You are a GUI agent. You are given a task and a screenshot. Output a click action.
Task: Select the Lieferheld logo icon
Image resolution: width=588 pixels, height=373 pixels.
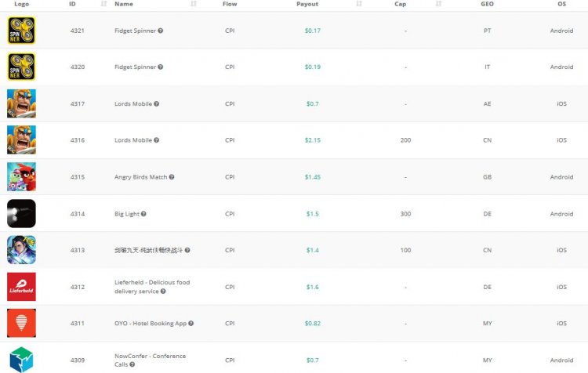coord(21,287)
